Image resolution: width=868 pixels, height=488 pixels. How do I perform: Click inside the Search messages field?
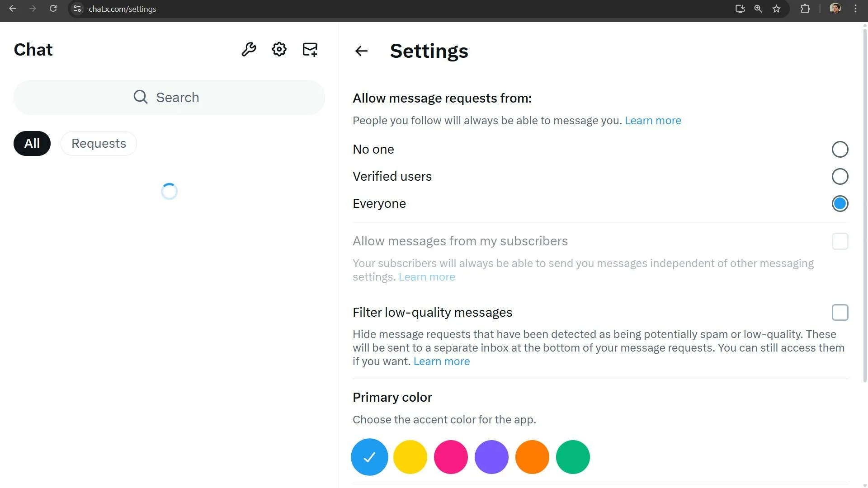coord(194,97)
